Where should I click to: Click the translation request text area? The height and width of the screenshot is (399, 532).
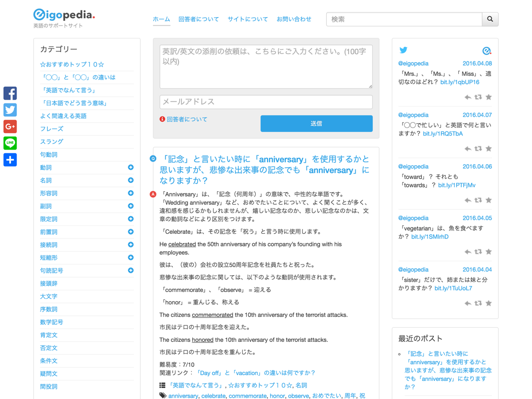click(x=266, y=66)
